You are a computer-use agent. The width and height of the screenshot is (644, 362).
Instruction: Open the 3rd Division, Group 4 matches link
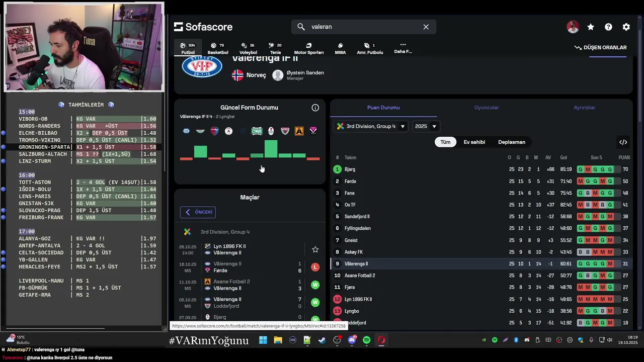point(225,232)
